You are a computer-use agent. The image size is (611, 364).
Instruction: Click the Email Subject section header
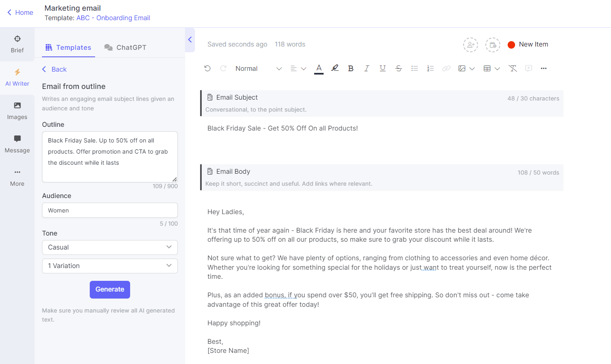(x=382, y=103)
